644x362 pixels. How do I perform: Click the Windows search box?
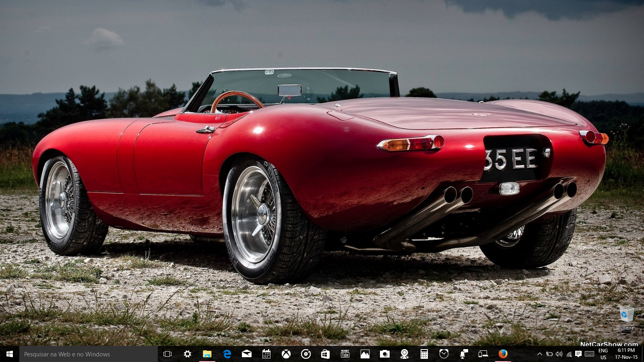(89, 354)
